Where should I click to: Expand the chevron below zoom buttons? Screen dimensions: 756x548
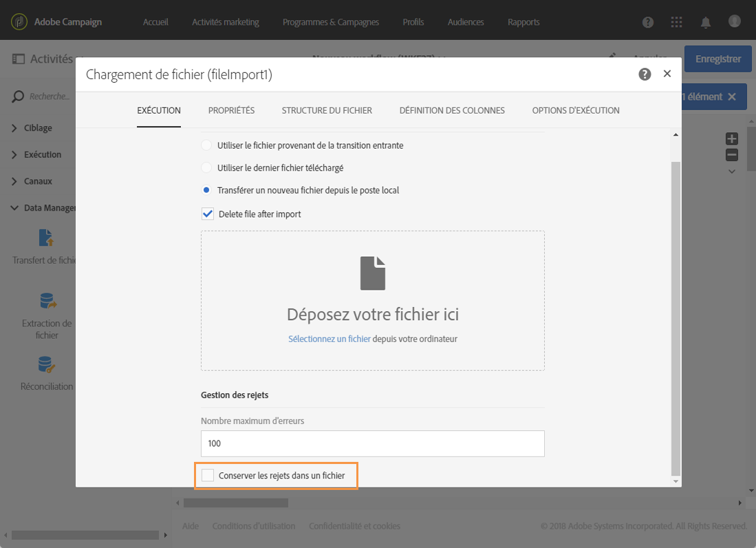[x=732, y=171]
